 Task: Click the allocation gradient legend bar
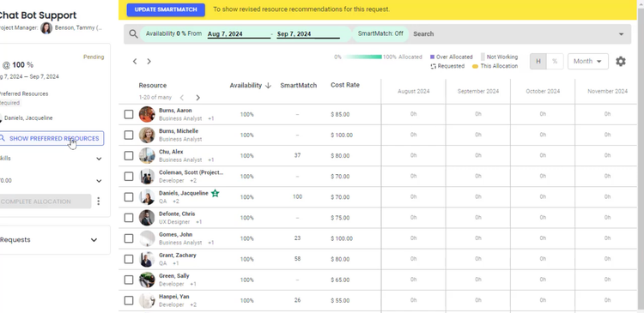tap(362, 57)
